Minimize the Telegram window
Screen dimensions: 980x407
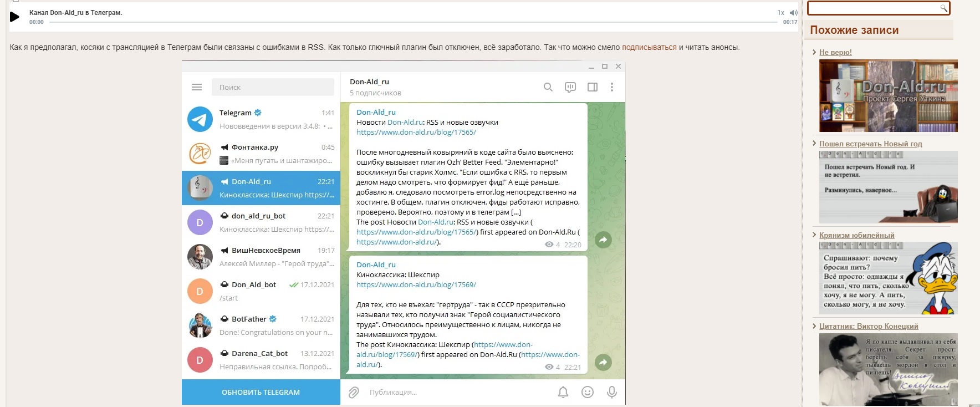(591, 67)
